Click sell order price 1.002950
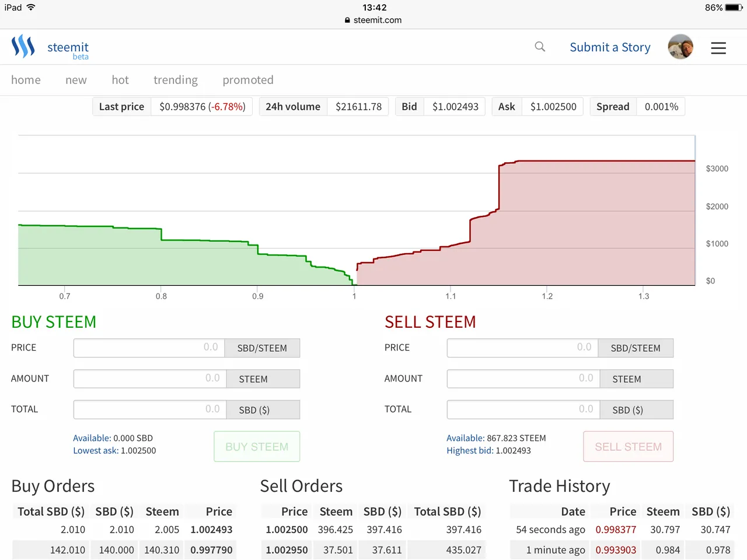Screen dimensions: 747x560 coord(287,550)
